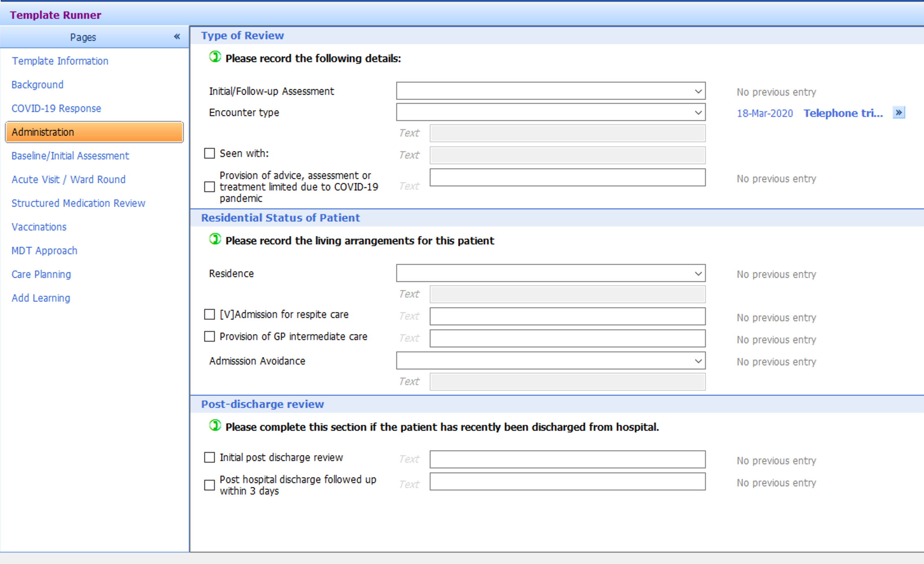
Task: Click the 18-Mar-2020 date link
Action: 765,113
